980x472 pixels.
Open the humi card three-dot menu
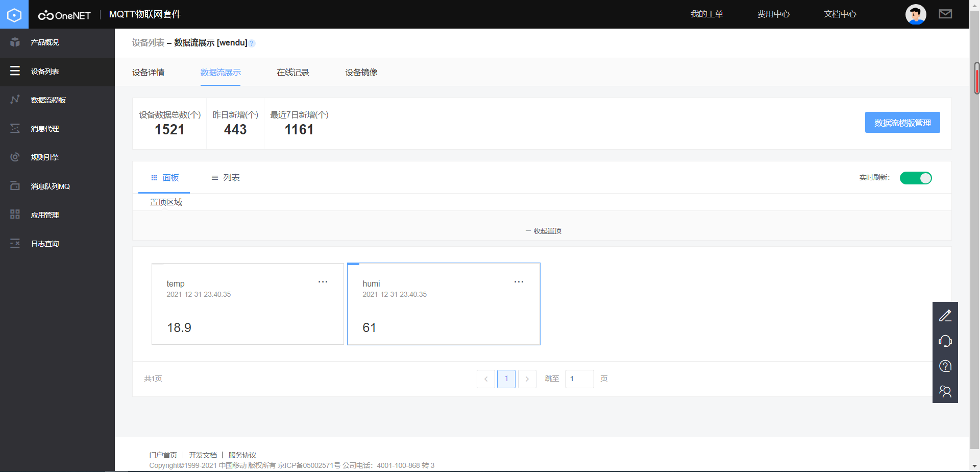(519, 282)
